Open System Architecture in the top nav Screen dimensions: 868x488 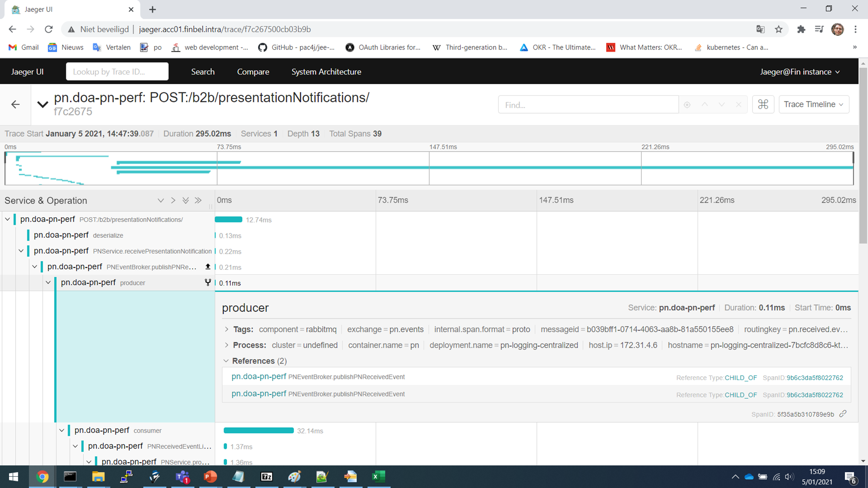click(x=326, y=72)
